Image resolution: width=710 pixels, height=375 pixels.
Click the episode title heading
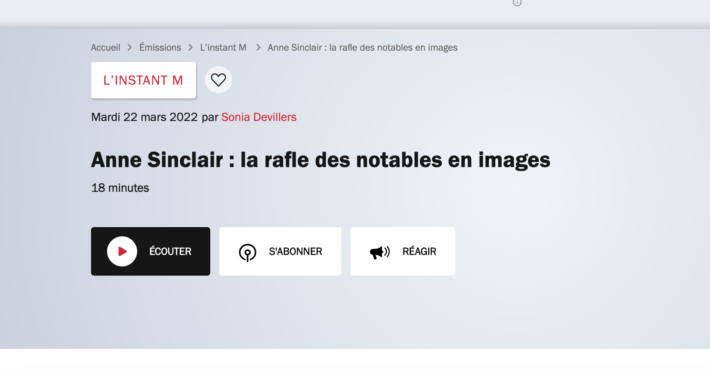coord(321,160)
